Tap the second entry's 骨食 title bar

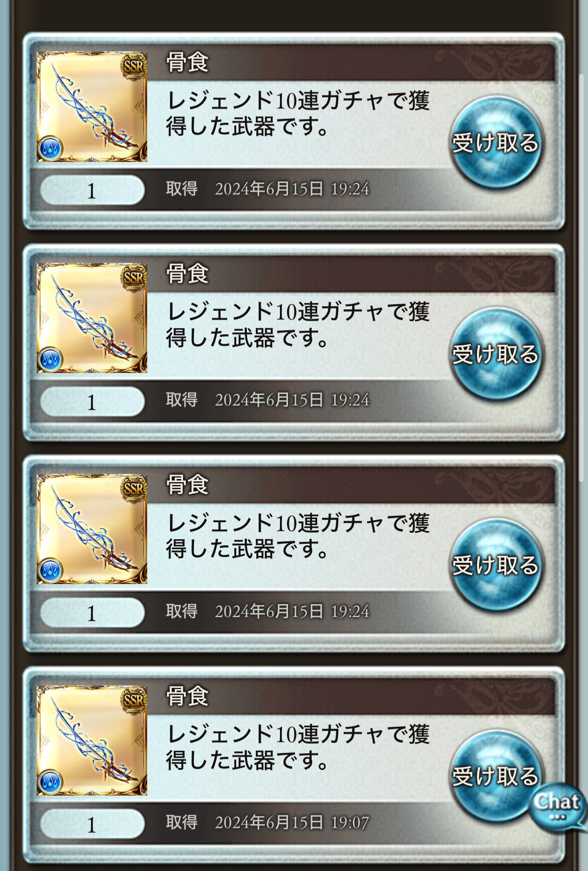click(351, 274)
